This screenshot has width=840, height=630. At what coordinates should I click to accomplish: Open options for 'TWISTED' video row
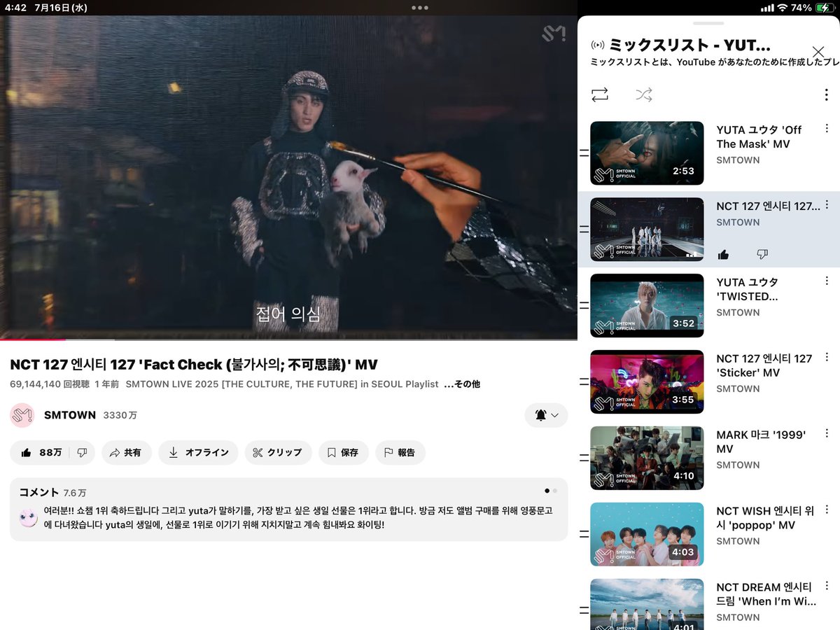point(827,281)
